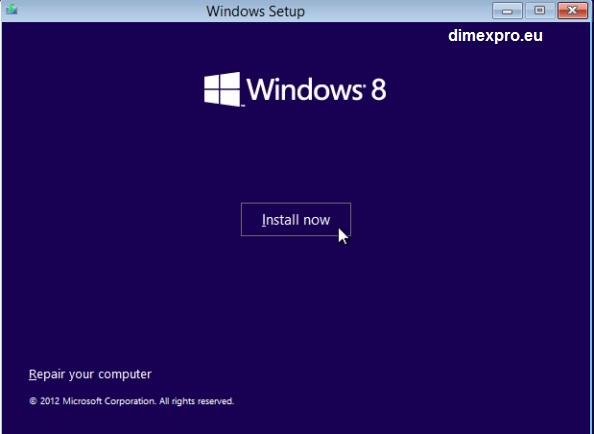Maximize the Windows Setup window
594x434 pixels.
pyautogui.click(x=540, y=11)
